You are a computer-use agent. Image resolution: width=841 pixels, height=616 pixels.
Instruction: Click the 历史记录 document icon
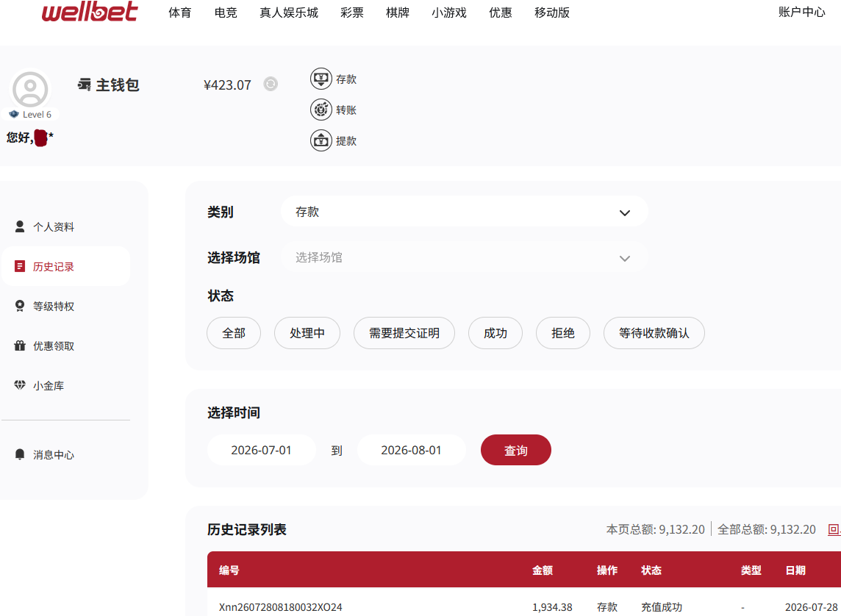click(20, 266)
